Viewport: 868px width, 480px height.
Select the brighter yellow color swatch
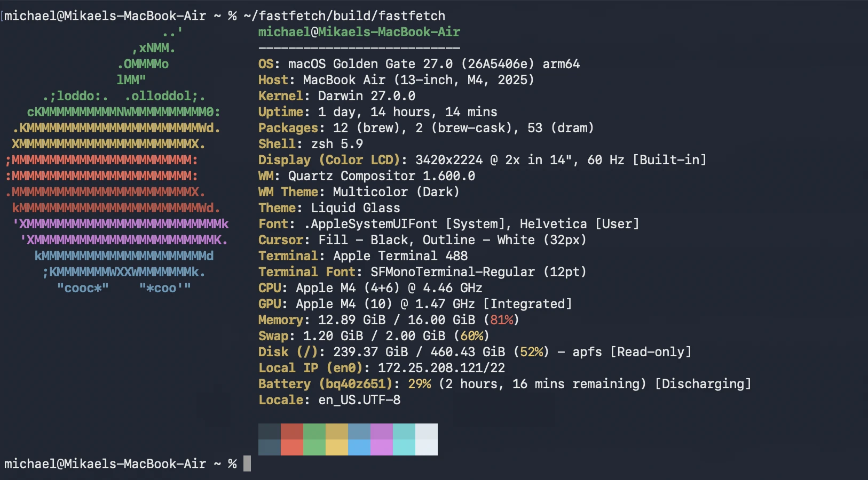337,447
